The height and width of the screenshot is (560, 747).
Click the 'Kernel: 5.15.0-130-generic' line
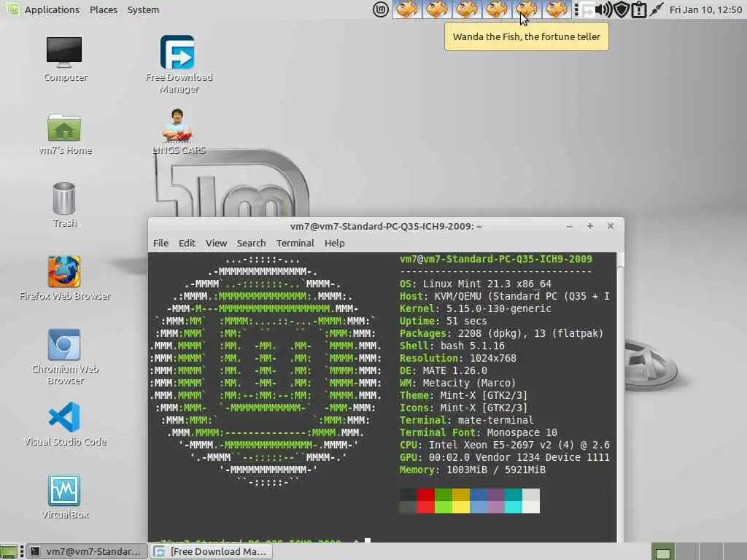476,308
